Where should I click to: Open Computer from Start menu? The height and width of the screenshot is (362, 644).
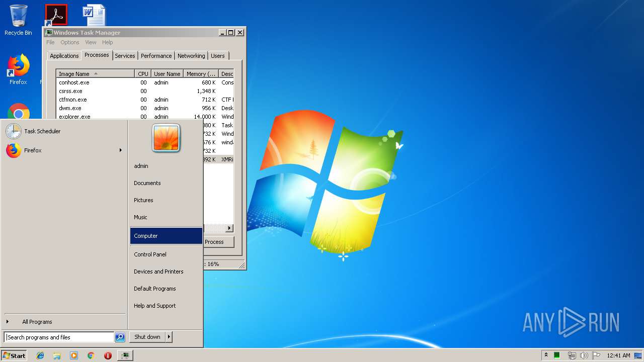166,236
